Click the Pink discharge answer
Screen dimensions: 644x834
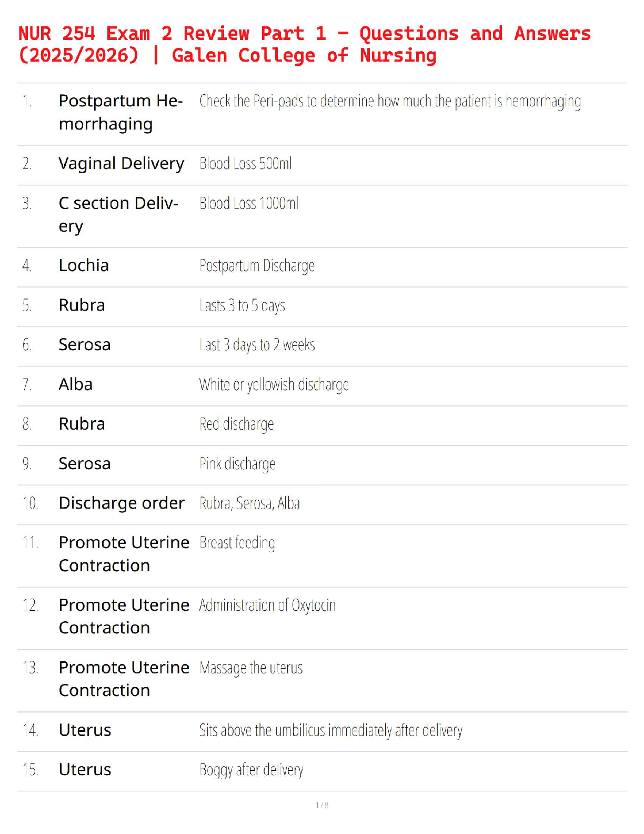point(237,464)
